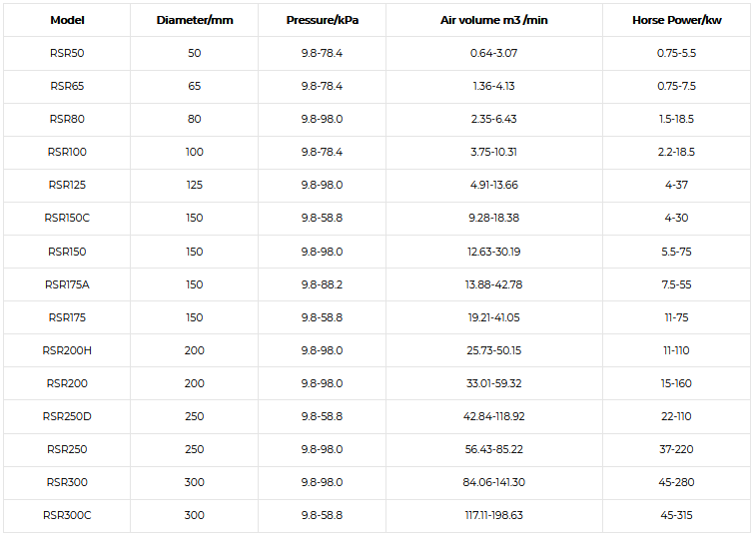Click the Pressure/kPa column header
Image resolution: width=756 pixels, height=547 pixels.
pos(322,20)
